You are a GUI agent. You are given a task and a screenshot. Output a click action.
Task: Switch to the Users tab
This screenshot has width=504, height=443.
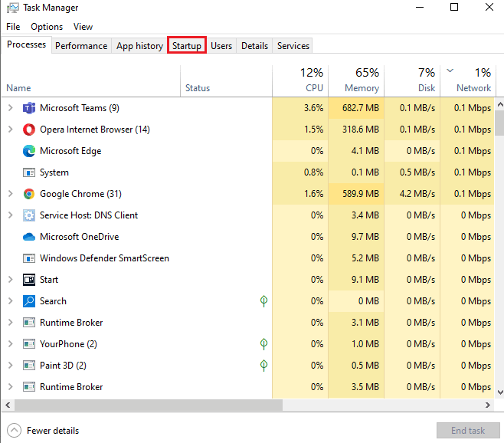point(221,46)
